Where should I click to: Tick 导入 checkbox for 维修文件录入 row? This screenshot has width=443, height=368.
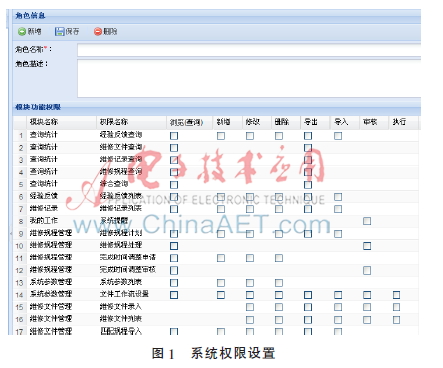pos(338,307)
